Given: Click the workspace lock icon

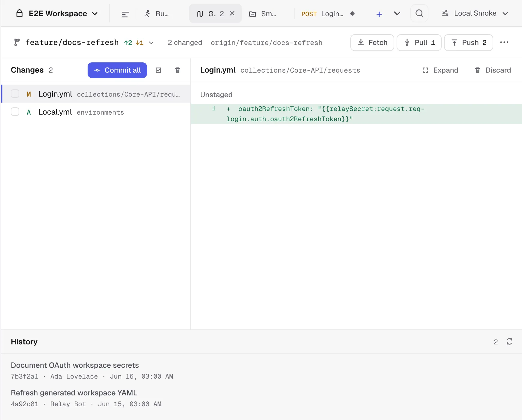Looking at the screenshot, I should (x=19, y=13).
